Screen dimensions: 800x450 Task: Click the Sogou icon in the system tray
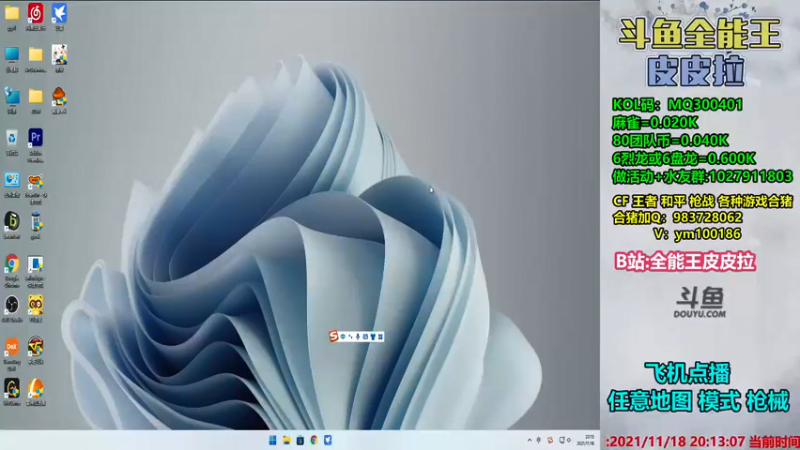[x=550, y=440]
